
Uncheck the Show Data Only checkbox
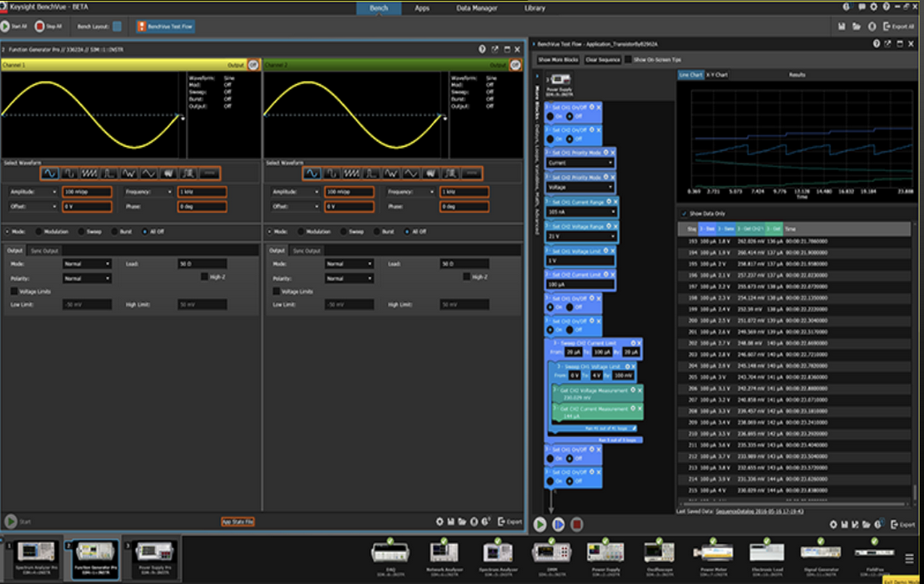tap(685, 214)
